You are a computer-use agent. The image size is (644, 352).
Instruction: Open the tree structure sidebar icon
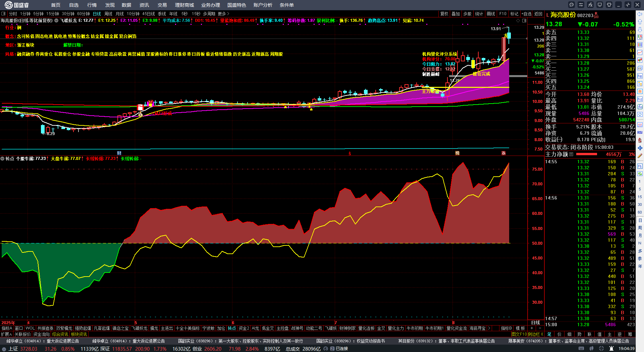coord(640,84)
